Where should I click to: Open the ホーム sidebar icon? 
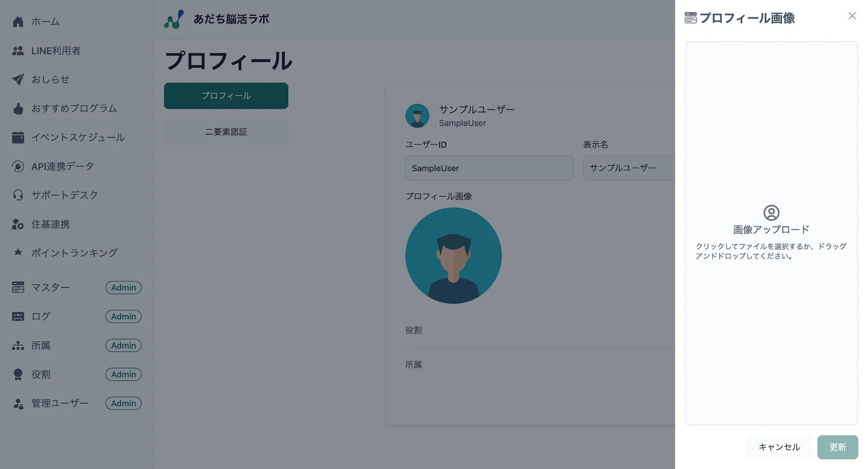(18, 21)
